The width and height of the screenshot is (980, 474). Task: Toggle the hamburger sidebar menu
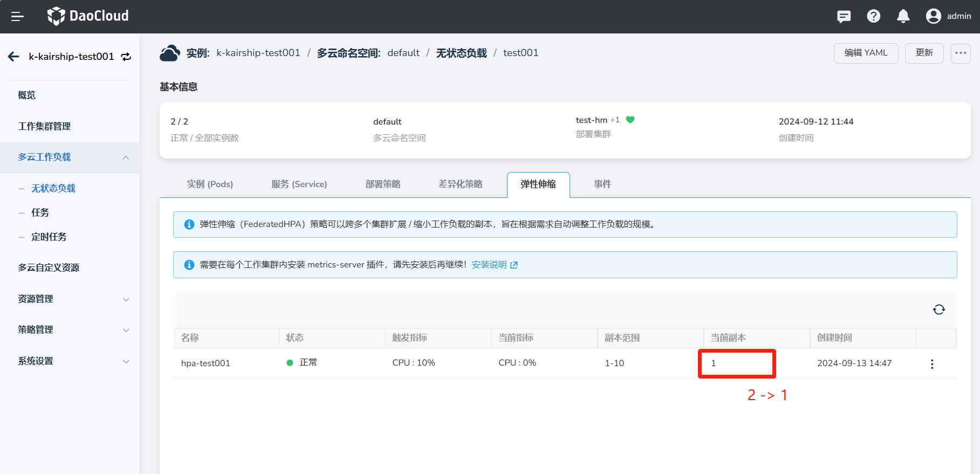coord(17,17)
